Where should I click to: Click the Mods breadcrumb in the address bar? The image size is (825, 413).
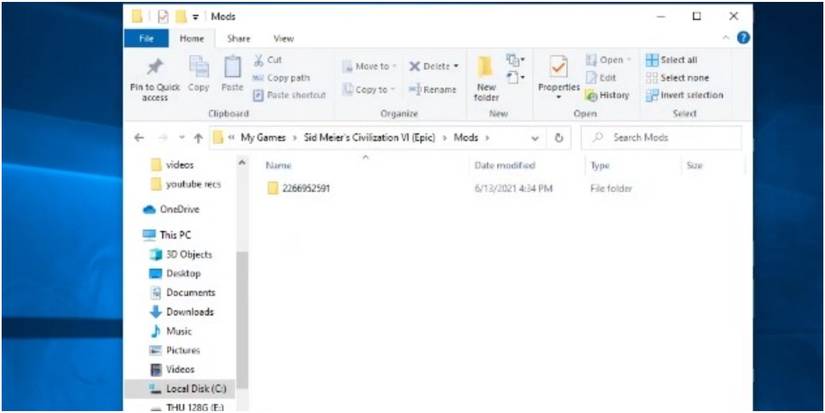466,138
